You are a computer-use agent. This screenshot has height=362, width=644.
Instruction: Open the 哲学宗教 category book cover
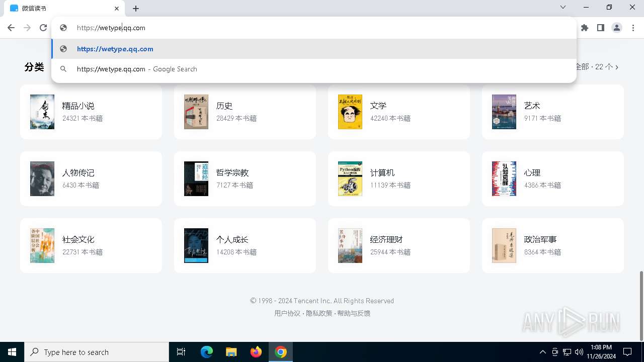[x=196, y=178]
